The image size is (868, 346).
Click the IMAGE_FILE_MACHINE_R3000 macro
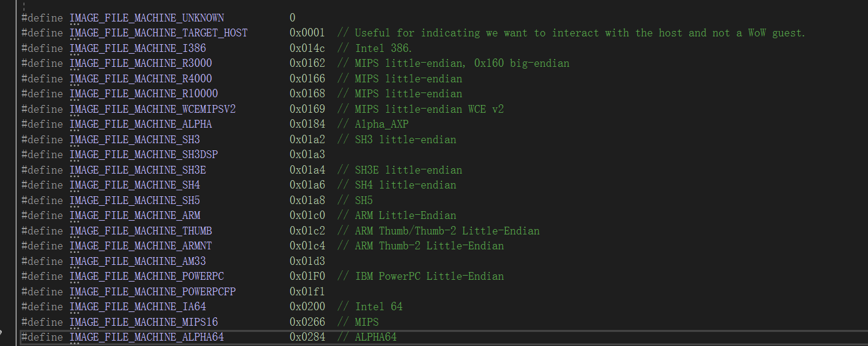click(141, 63)
